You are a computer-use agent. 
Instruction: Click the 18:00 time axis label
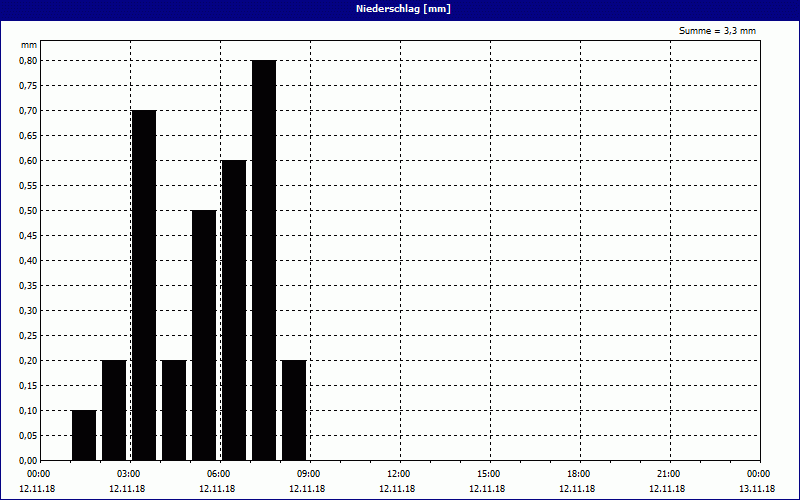coord(578,474)
